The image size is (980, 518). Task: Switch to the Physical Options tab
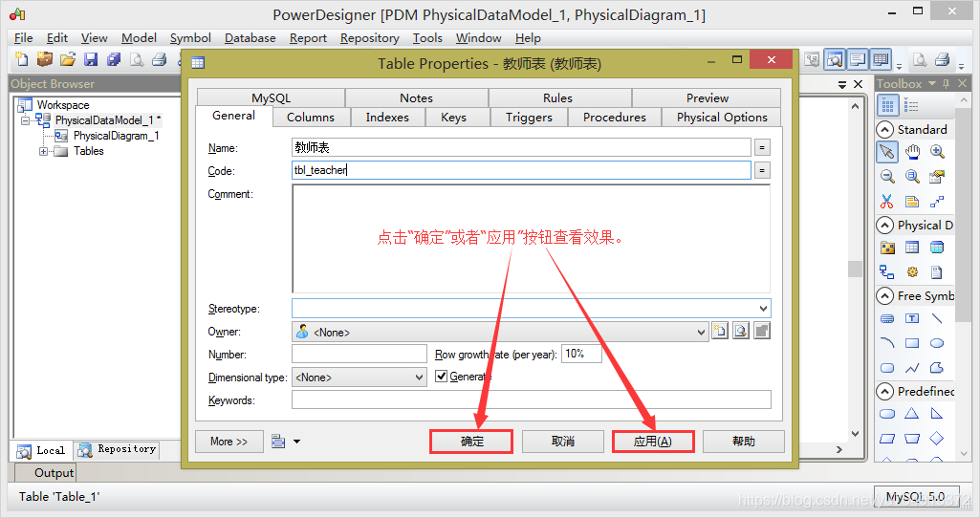pyautogui.click(x=722, y=118)
